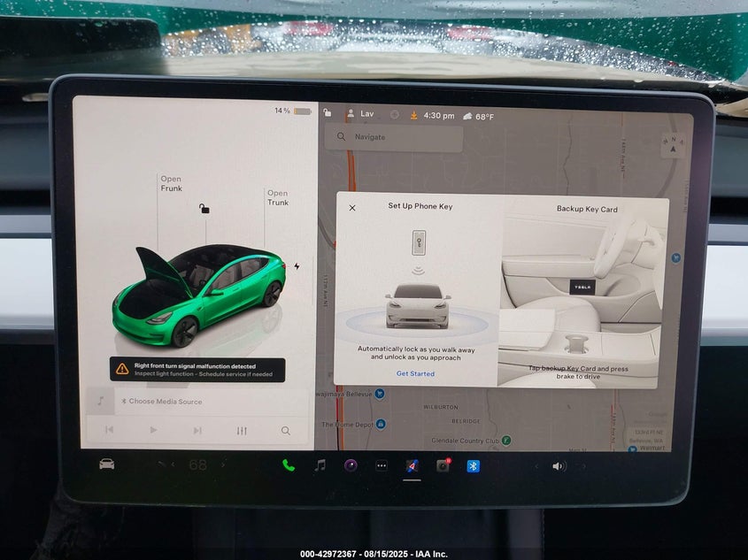The width and height of the screenshot is (748, 560).
Task: Open the audio equalizer sliders control
Action: pos(242,431)
